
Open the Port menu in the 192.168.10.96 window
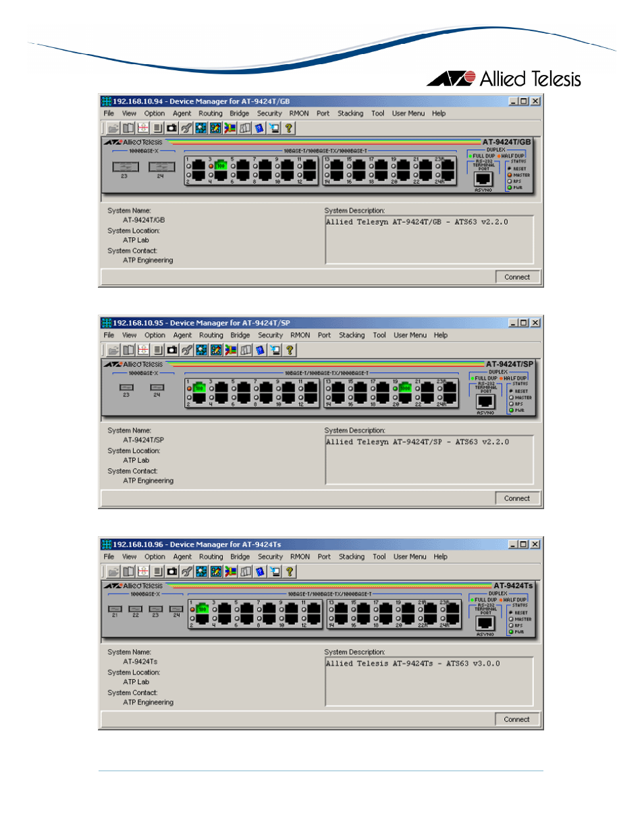coord(324,557)
